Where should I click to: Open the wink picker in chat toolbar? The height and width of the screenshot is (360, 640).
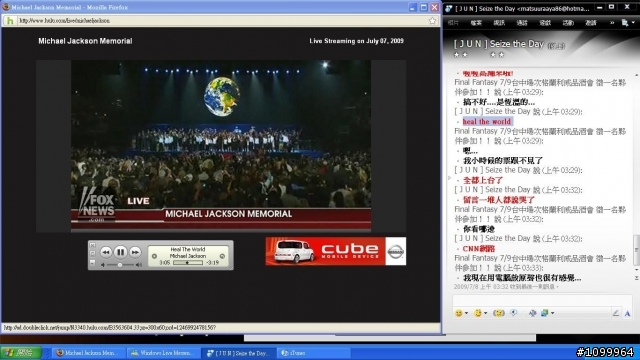click(478, 313)
